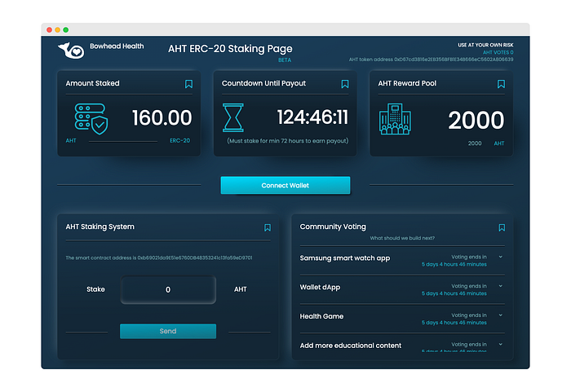
Task: Click the hourglass countdown icon
Action: pos(233,117)
